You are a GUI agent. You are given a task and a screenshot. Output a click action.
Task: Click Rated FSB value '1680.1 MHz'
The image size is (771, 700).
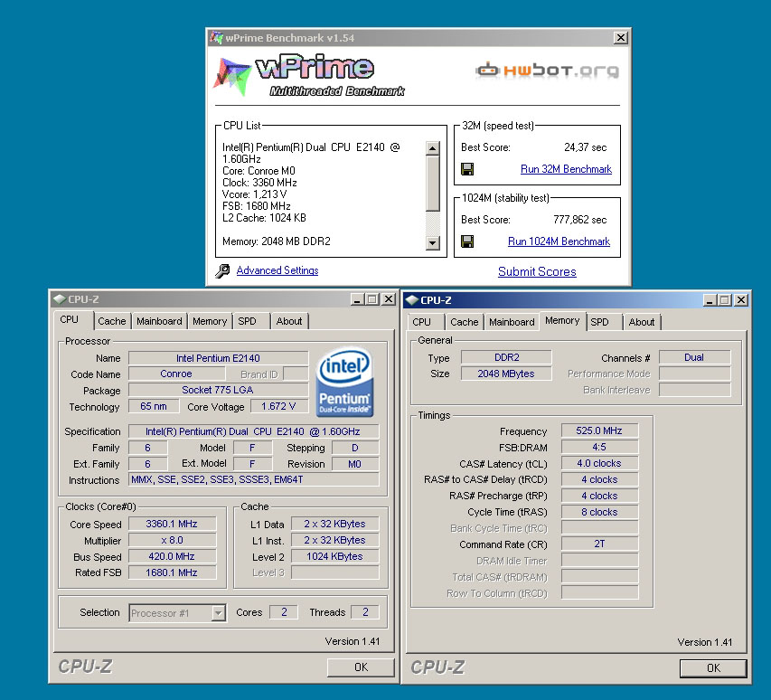click(172, 572)
